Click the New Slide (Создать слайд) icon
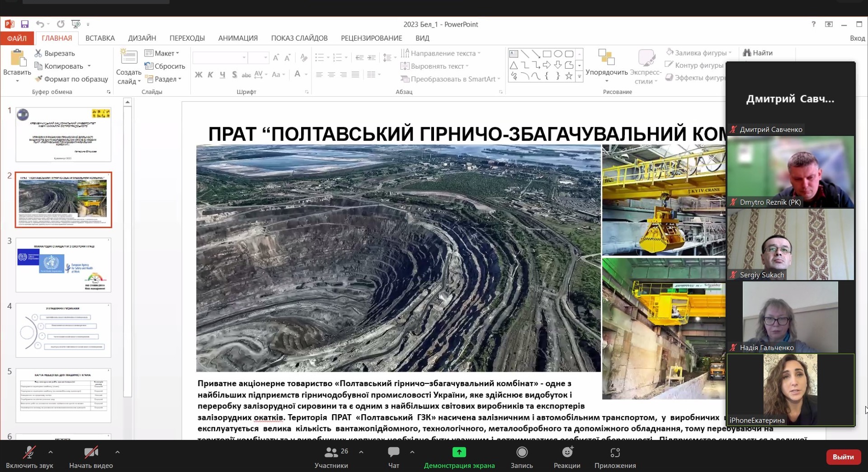Screen dimensions: 868x472 129,57
